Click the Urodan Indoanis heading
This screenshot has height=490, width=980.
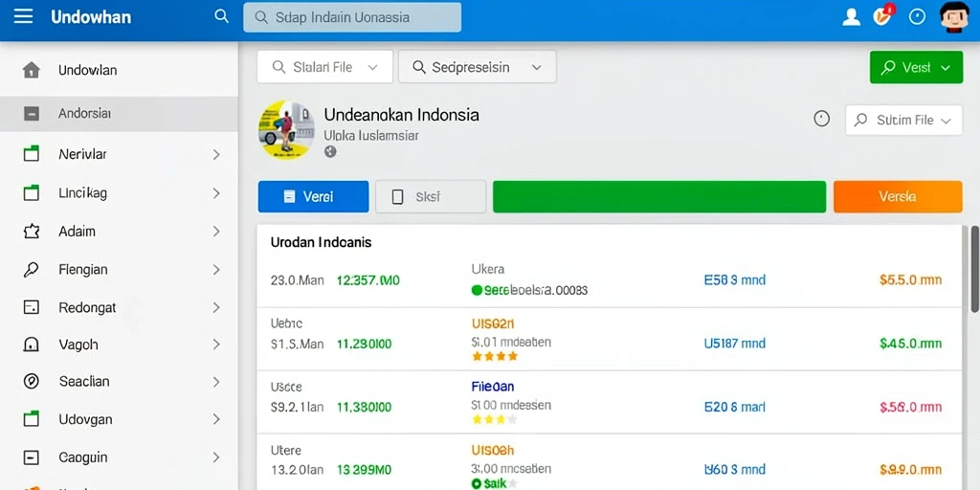(x=322, y=242)
